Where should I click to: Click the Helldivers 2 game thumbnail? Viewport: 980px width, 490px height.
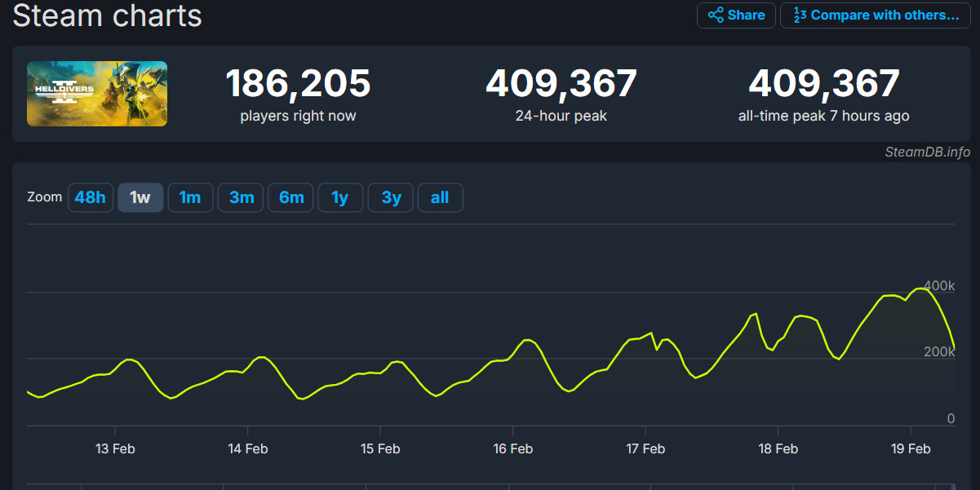pos(97,94)
